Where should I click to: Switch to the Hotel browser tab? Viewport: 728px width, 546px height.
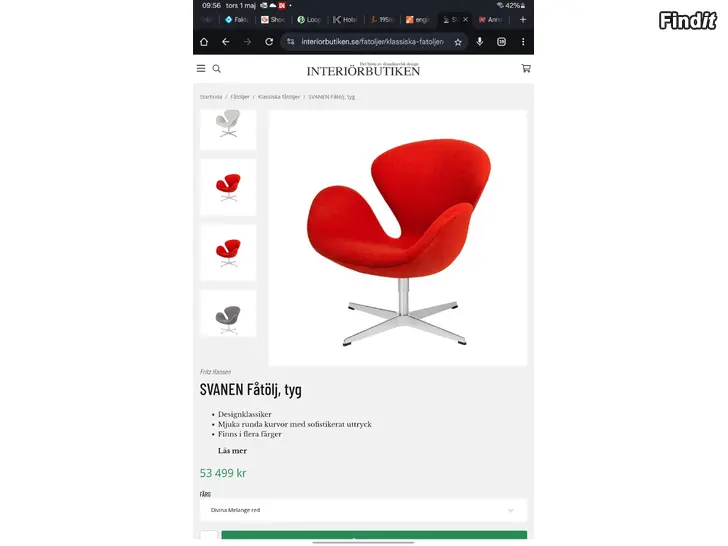click(345, 20)
